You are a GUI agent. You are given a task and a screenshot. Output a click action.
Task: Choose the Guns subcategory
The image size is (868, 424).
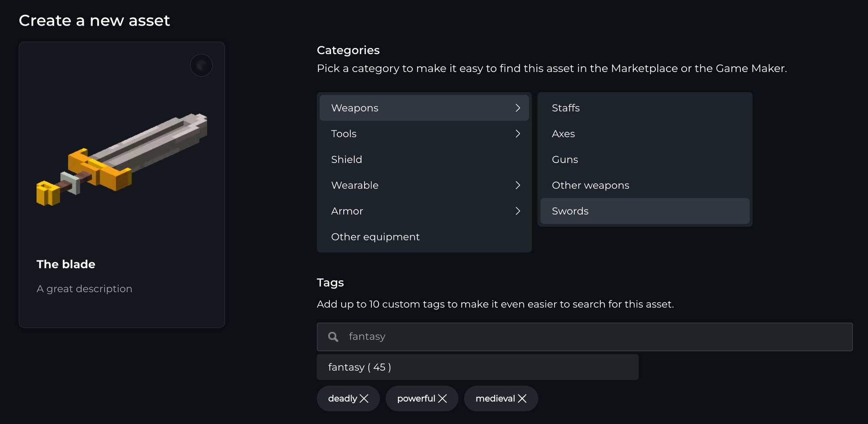click(565, 160)
